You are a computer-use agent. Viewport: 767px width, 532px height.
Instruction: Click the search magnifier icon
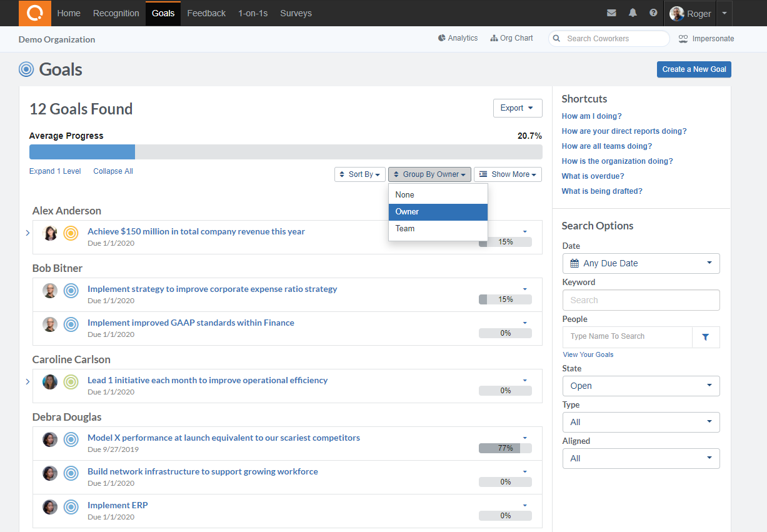[x=556, y=39]
